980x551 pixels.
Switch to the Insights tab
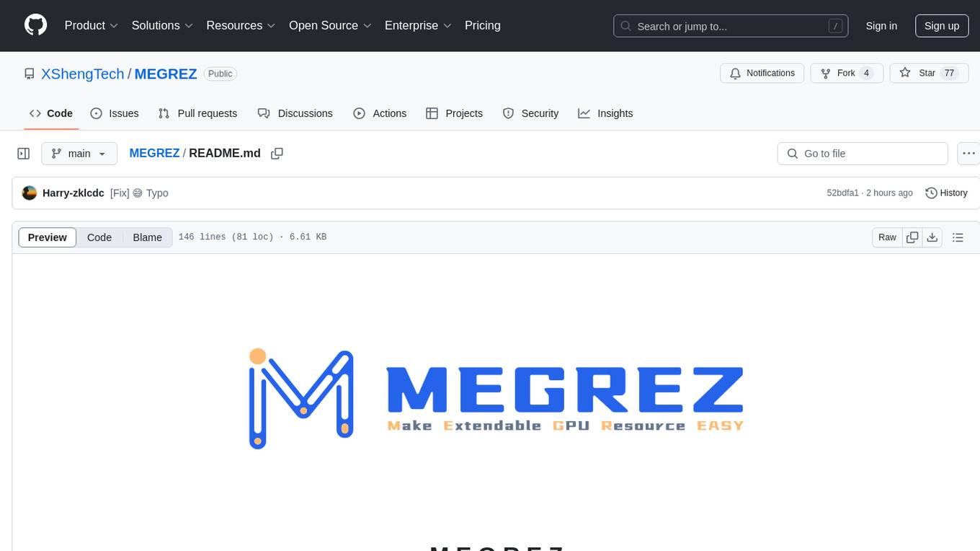coord(605,113)
